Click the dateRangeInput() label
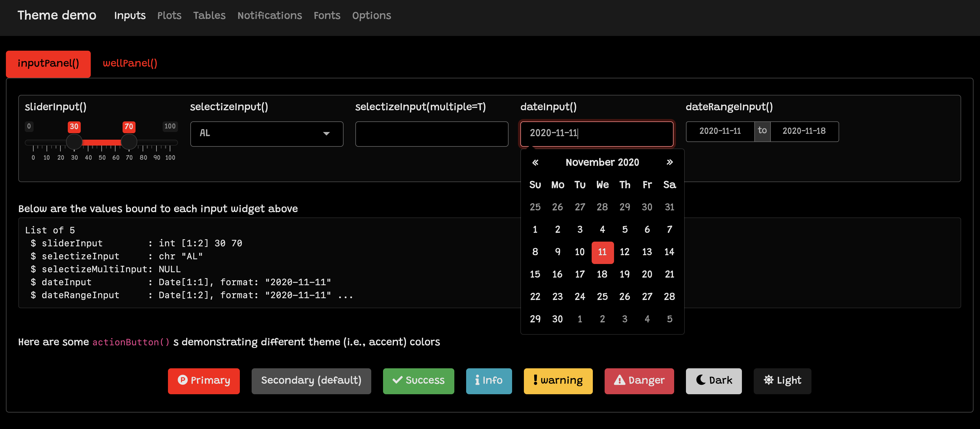The height and width of the screenshot is (429, 980). (729, 107)
